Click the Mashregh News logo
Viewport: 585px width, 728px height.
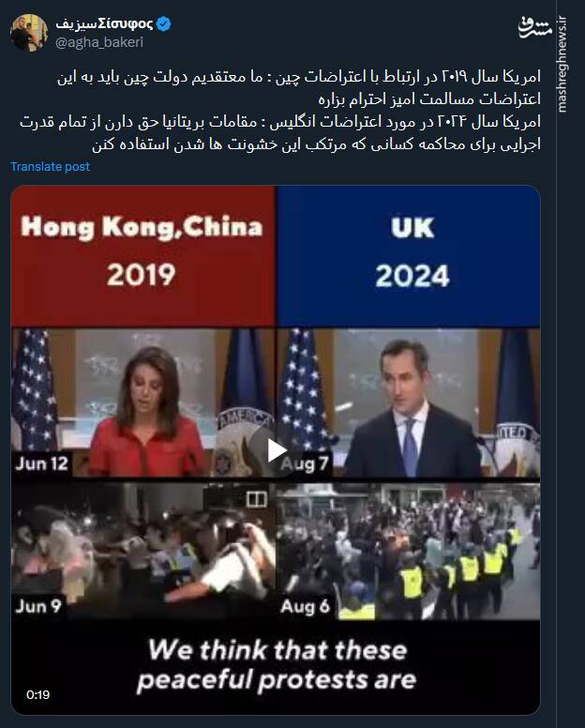pos(534,27)
